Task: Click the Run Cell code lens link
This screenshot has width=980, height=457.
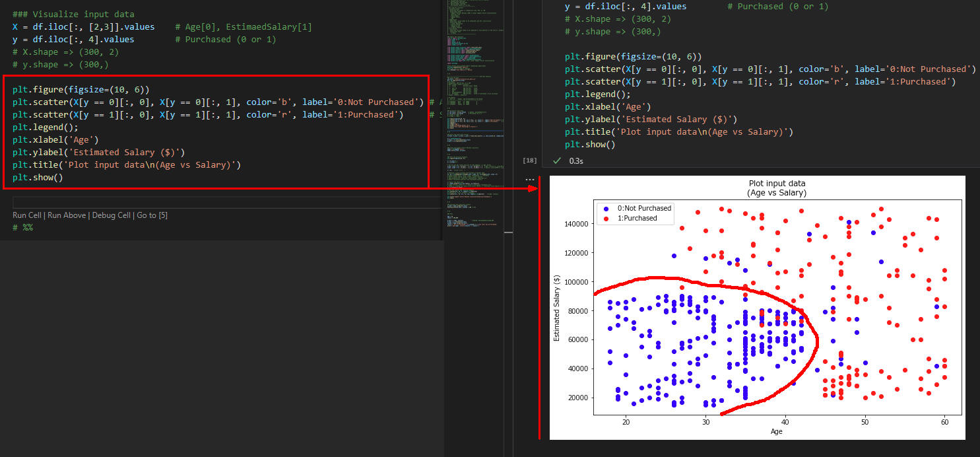Action: pyautogui.click(x=28, y=215)
